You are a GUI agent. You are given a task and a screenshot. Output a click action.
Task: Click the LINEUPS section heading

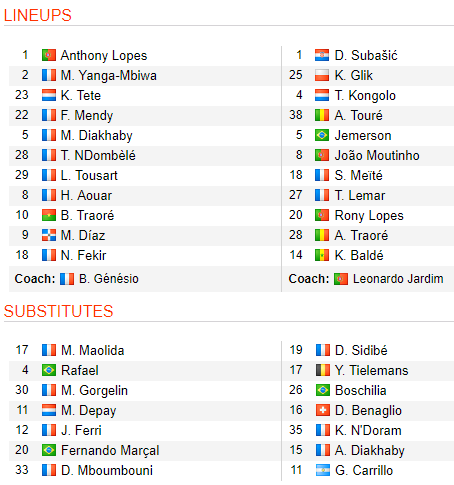pos(38,15)
